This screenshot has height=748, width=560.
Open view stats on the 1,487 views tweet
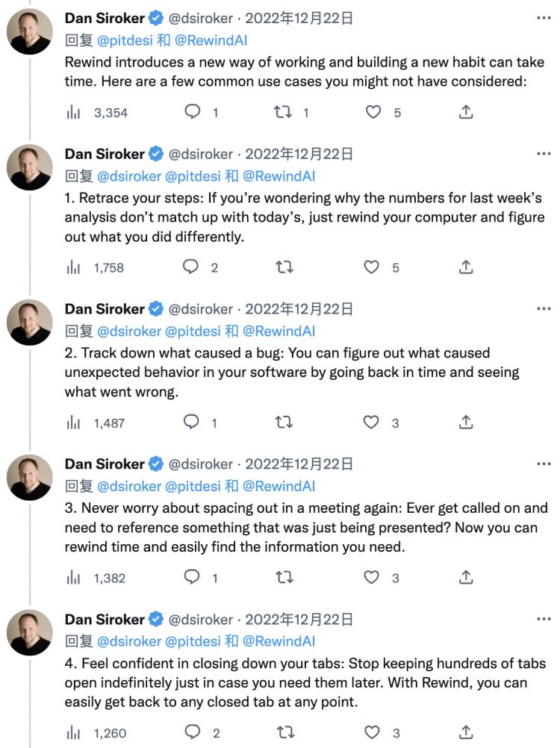pos(74,423)
